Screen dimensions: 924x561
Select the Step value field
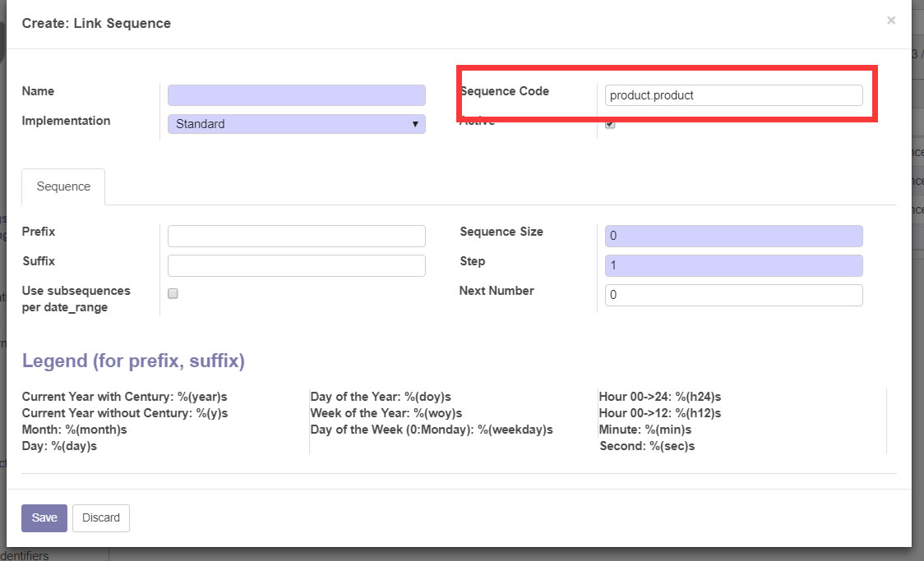pyautogui.click(x=733, y=266)
